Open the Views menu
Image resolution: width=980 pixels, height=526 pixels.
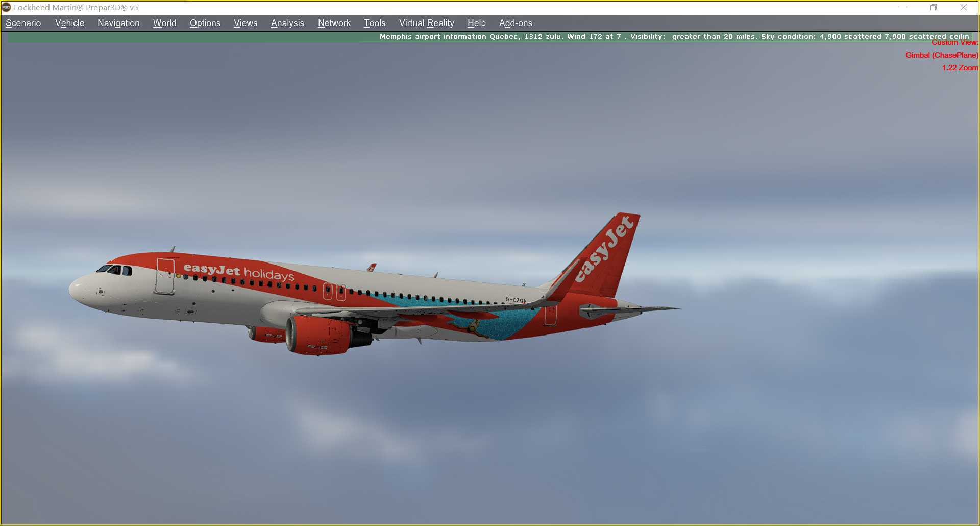245,23
